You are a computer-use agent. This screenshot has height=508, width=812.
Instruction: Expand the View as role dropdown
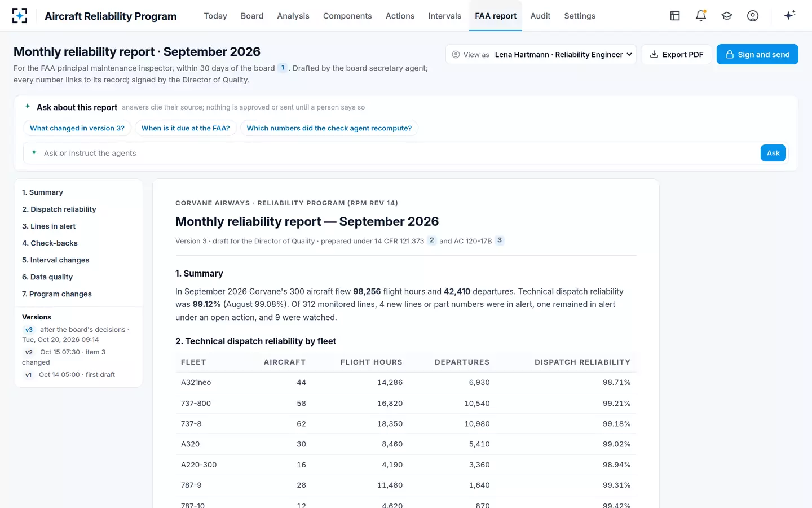point(541,55)
